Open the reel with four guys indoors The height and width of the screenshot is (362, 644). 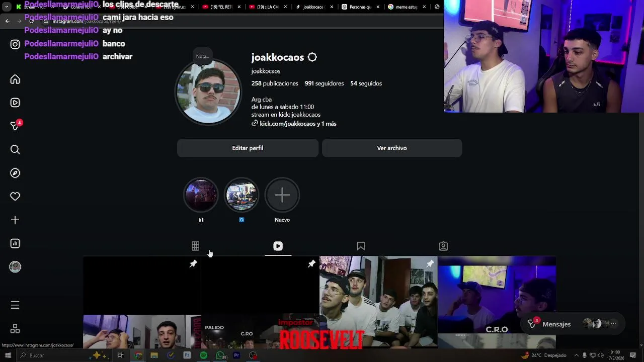378,302
